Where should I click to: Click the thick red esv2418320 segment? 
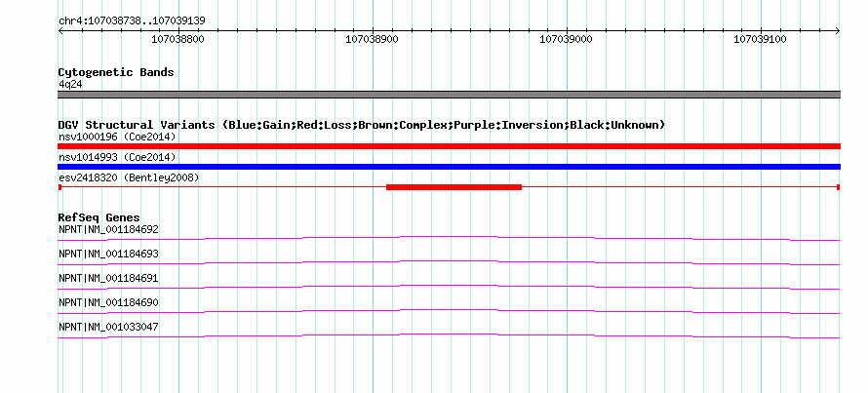click(x=454, y=187)
